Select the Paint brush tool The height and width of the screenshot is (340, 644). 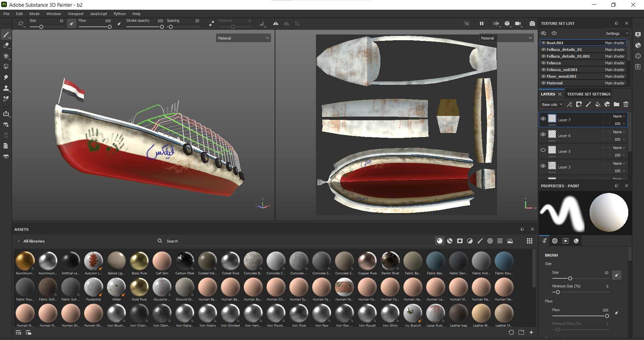[6, 35]
